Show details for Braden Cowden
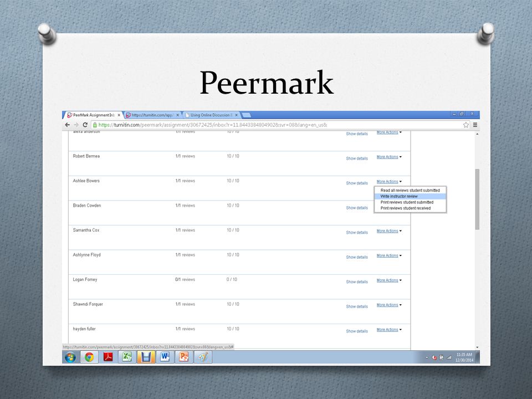Viewport: 532px width, 399px height. click(357, 208)
